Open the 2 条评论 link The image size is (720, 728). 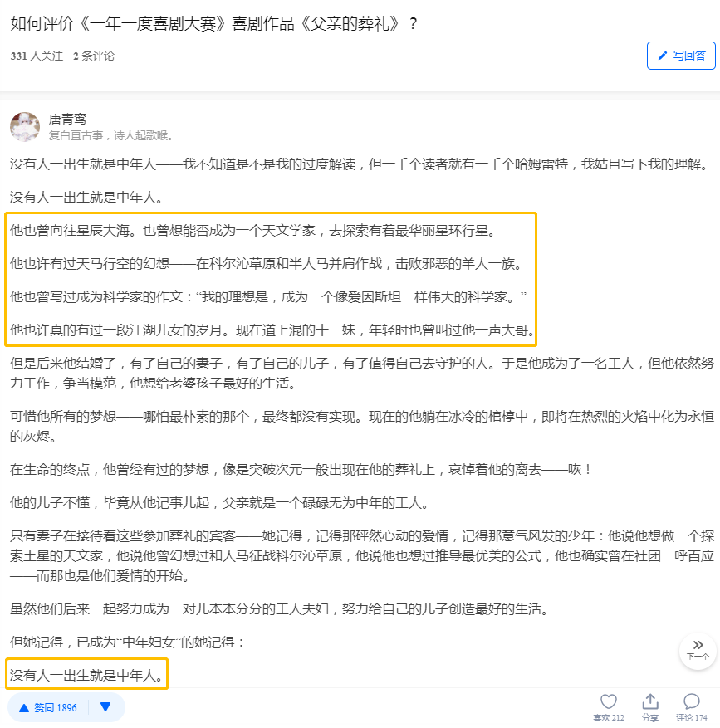(x=93, y=56)
